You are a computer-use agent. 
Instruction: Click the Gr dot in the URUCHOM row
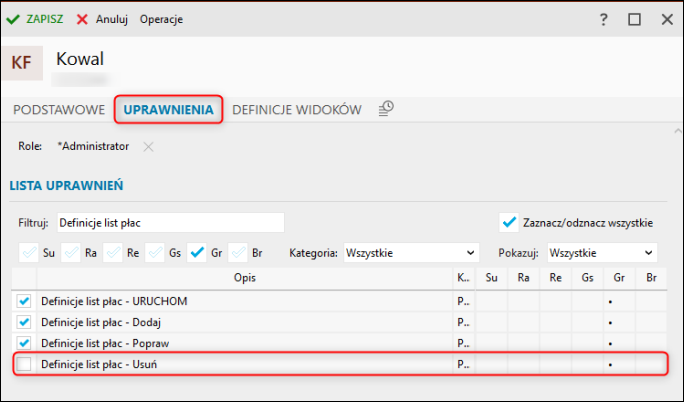coord(610,302)
